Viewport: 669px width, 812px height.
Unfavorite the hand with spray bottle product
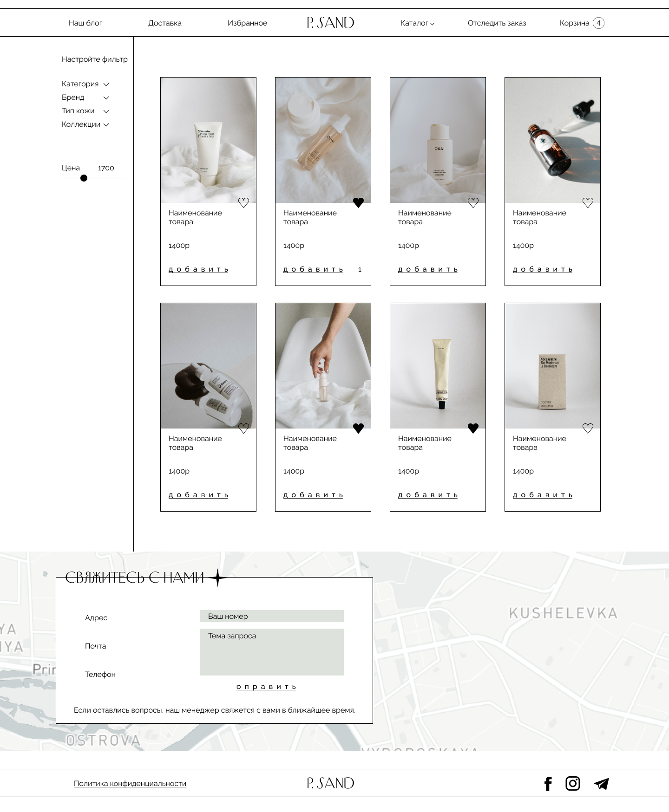pos(358,428)
